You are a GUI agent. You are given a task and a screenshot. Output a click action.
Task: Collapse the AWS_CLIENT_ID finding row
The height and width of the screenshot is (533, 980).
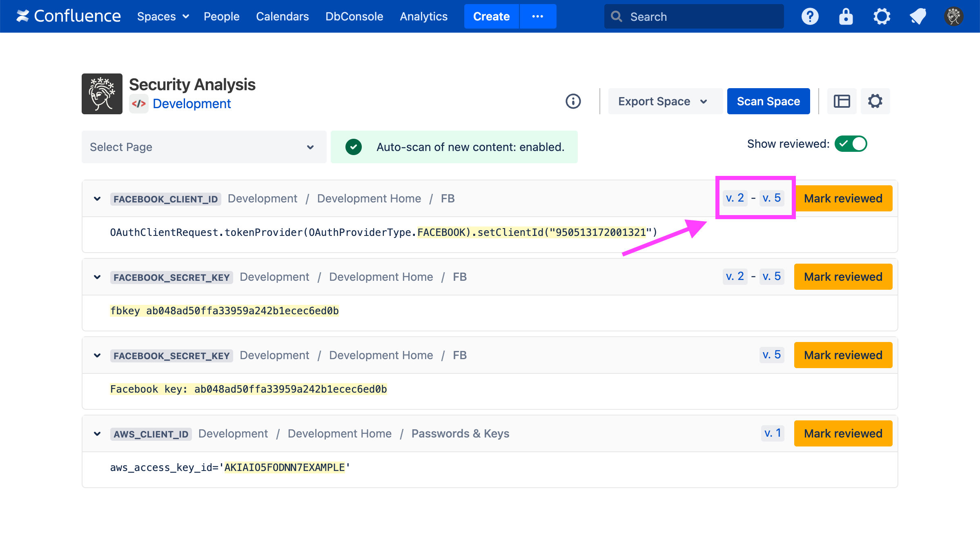click(x=97, y=434)
